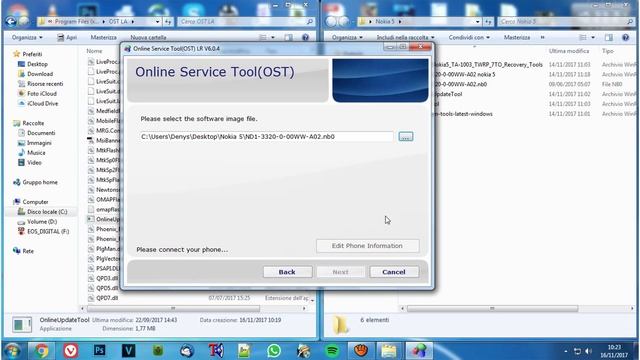Click QPD3.dll file in left Explorer list
The width and height of the screenshot is (640, 360).
pyautogui.click(x=107, y=278)
